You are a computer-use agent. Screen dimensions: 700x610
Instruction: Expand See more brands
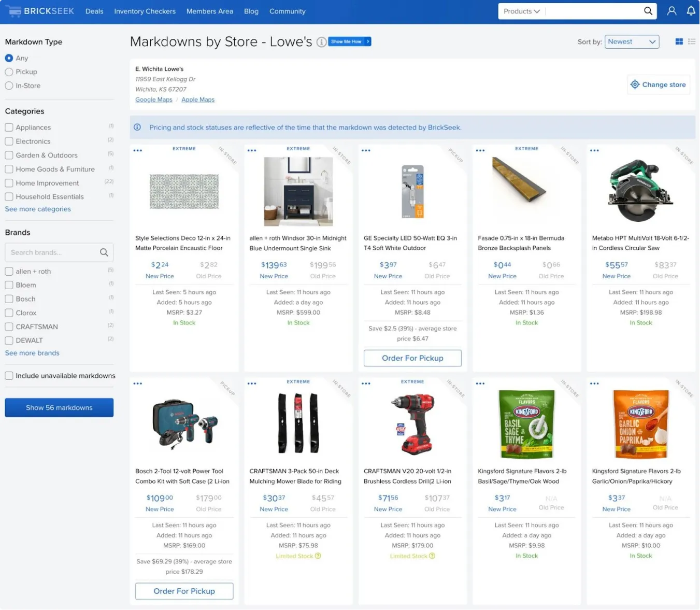32,353
